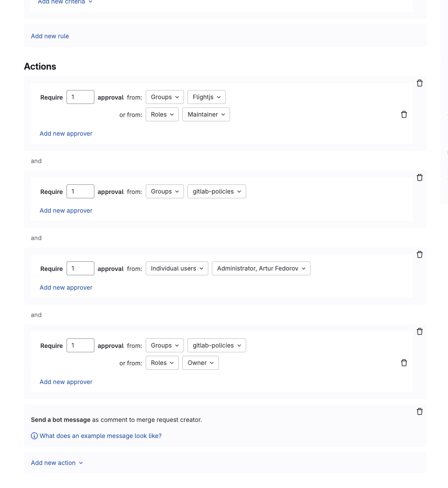Open the Individual users type selector
Viewport: 448px width, 488px height.
[x=177, y=268]
